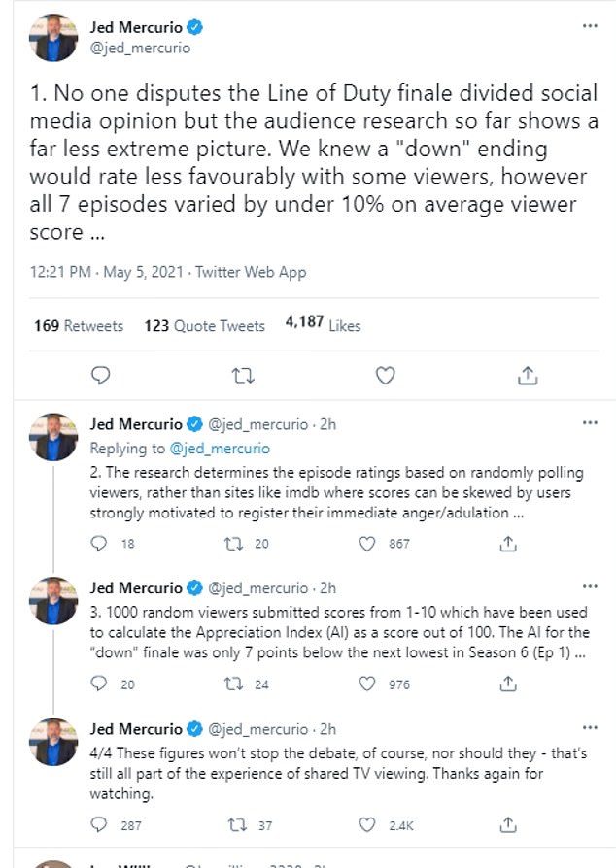The image size is (616, 868).
Task: Click the 4,187 Likes count
Action: click(x=323, y=324)
